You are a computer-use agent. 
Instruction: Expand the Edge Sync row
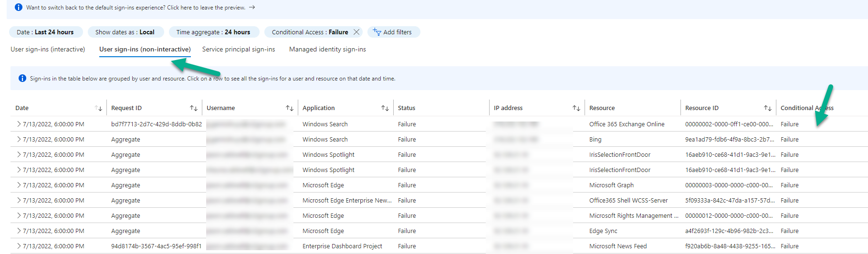[x=19, y=231]
